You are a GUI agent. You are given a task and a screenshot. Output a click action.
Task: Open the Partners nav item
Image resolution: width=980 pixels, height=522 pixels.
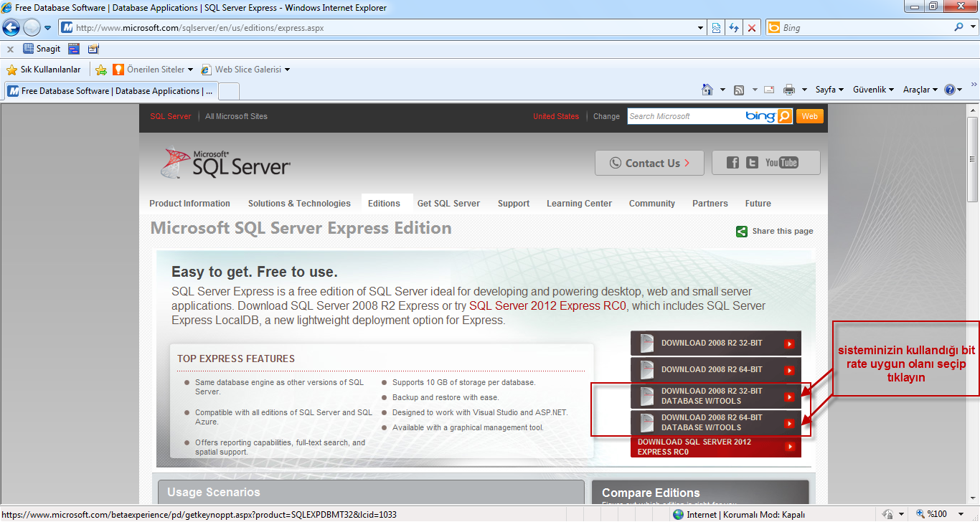(x=710, y=204)
